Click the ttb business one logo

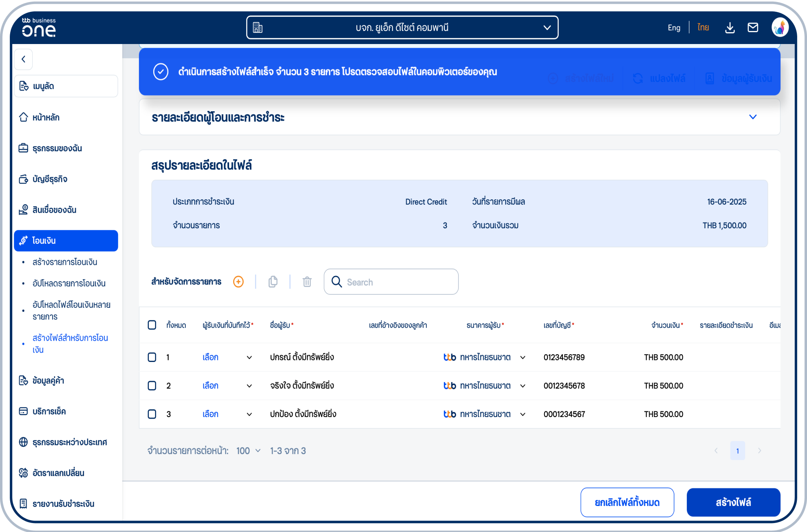click(39, 27)
